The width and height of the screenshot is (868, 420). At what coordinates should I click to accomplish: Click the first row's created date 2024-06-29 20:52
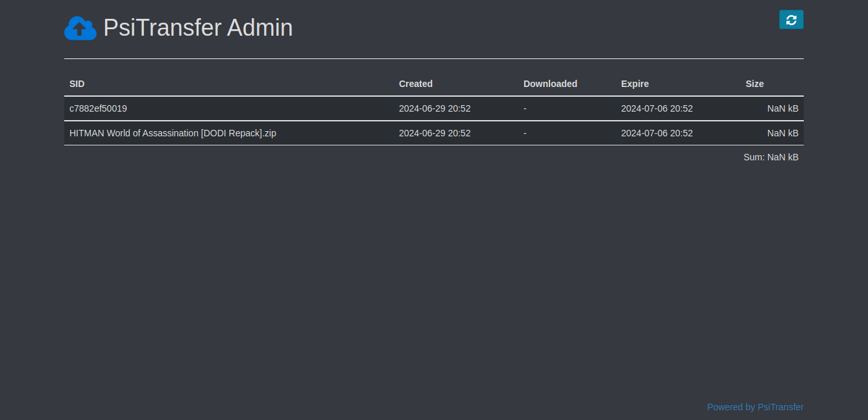click(x=435, y=108)
